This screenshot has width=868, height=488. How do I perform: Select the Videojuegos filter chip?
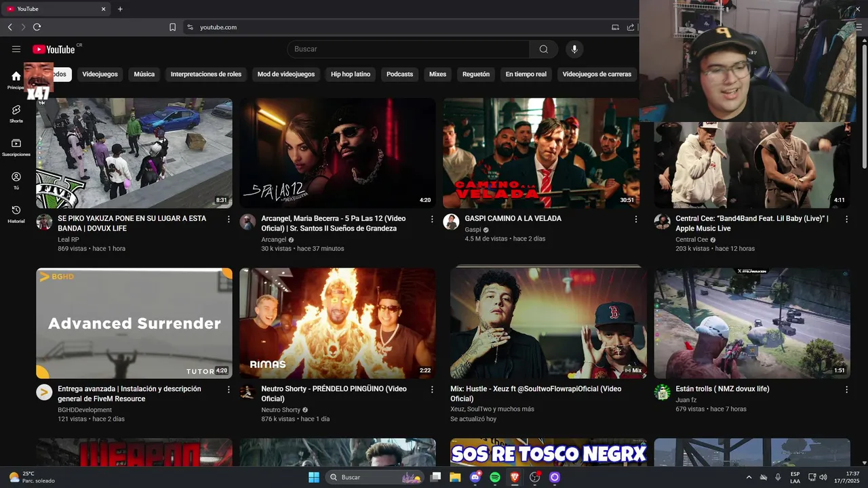(100, 74)
